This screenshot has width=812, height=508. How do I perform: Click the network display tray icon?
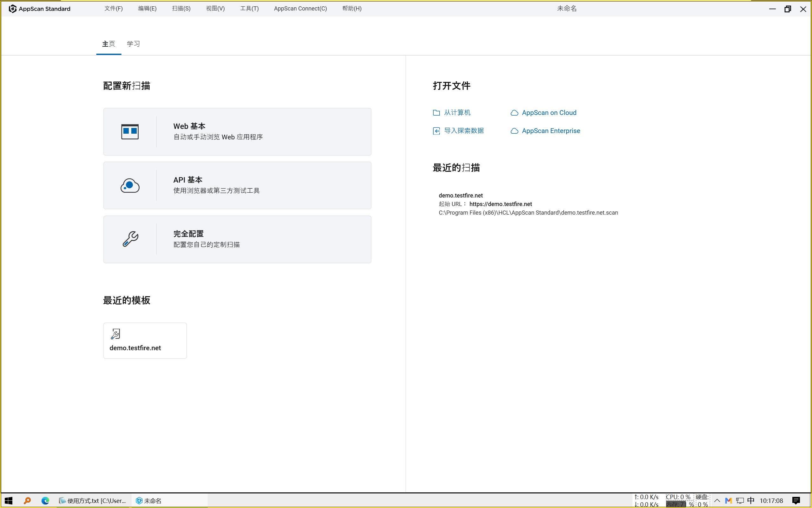tap(740, 501)
